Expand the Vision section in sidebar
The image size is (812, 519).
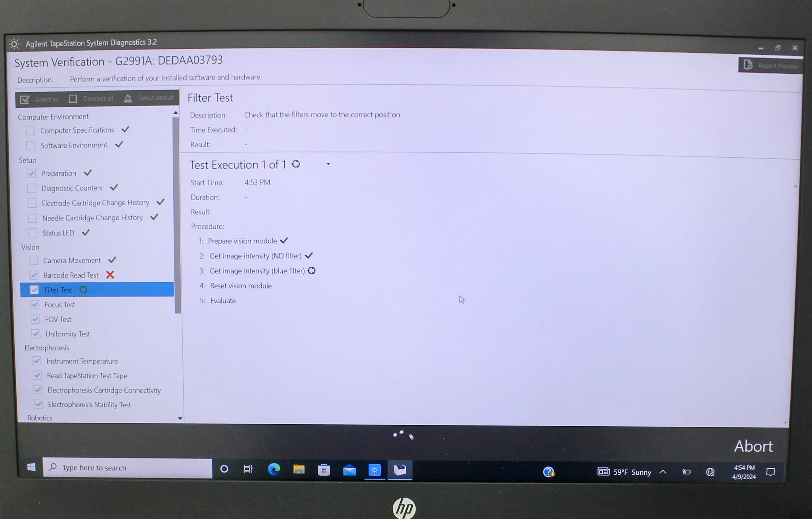[31, 246]
